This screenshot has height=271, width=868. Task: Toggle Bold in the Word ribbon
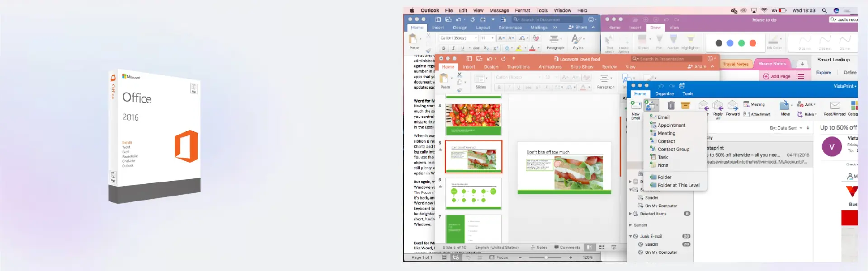coord(443,48)
